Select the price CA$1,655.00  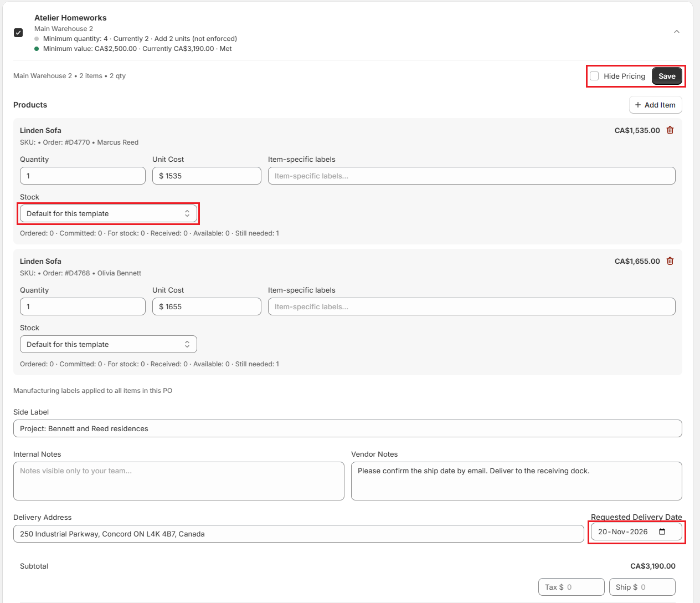(637, 261)
